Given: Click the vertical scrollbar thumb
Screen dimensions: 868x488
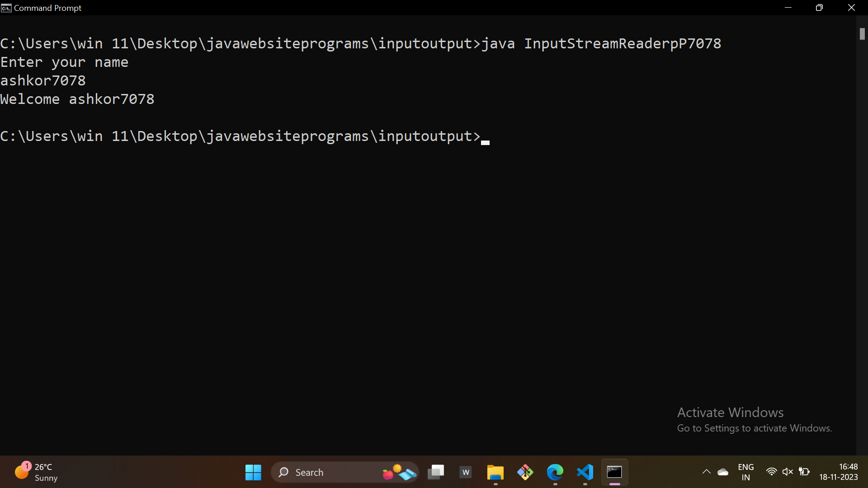Looking at the screenshot, I should pos(862,34).
